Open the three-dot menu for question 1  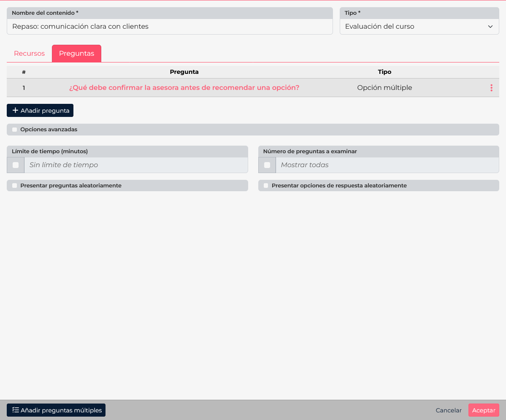pos(491,88)
